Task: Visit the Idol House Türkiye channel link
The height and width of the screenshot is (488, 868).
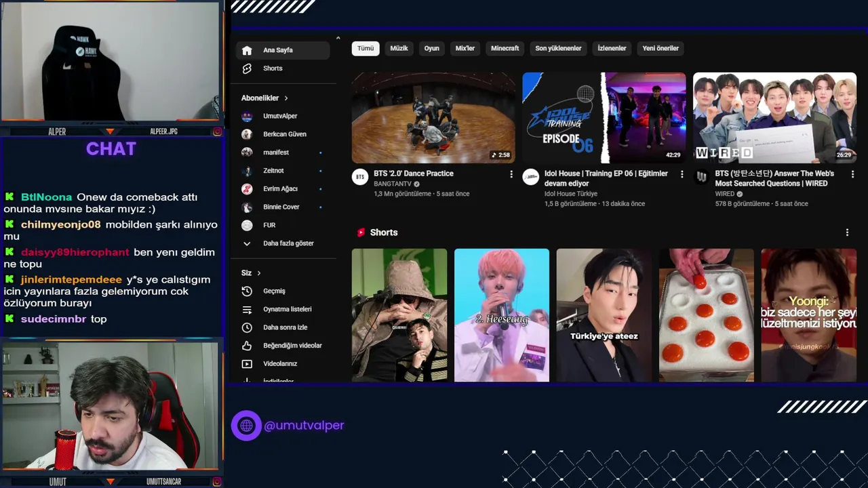Action: click(x=571, y=194)
